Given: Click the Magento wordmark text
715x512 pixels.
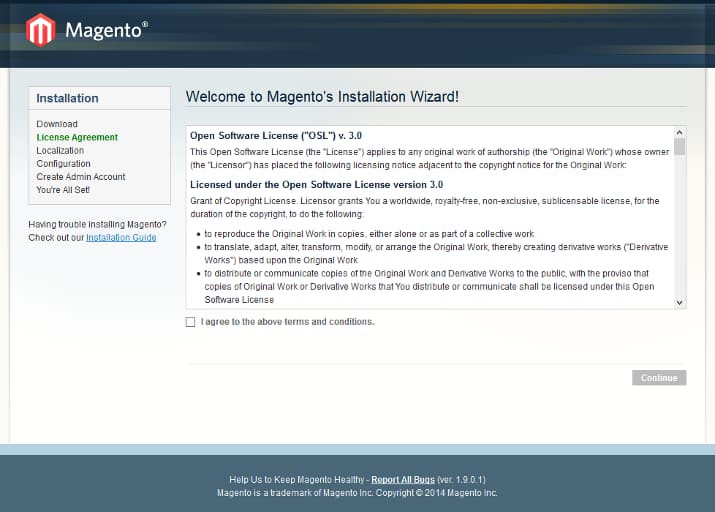Looking at the screenshot, I should 106,31.
